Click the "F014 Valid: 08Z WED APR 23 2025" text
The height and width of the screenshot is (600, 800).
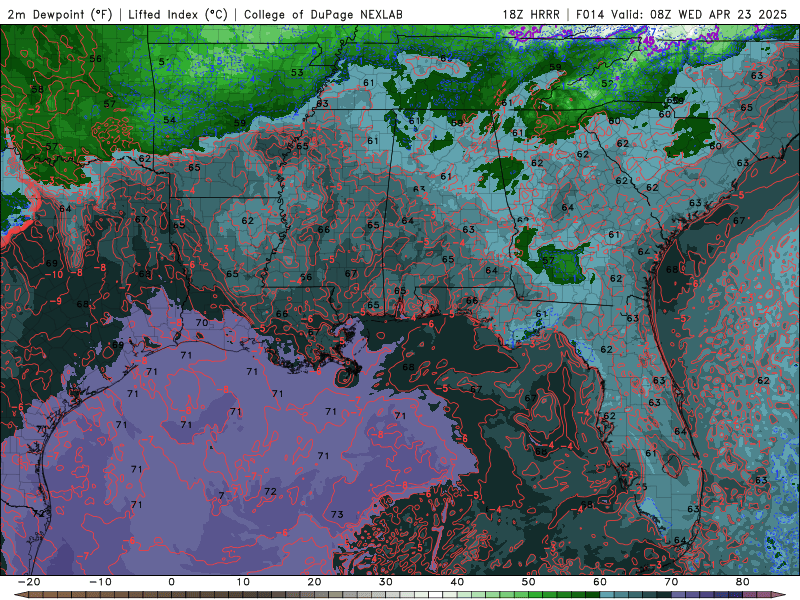tap(681, 15)
